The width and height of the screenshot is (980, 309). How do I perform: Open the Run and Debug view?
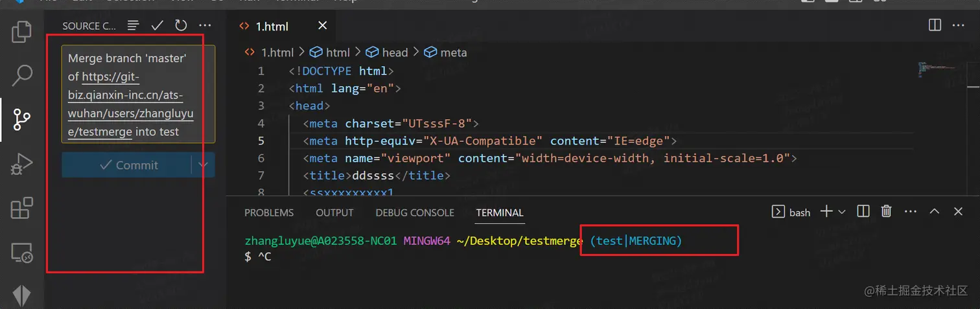[22, 164]
